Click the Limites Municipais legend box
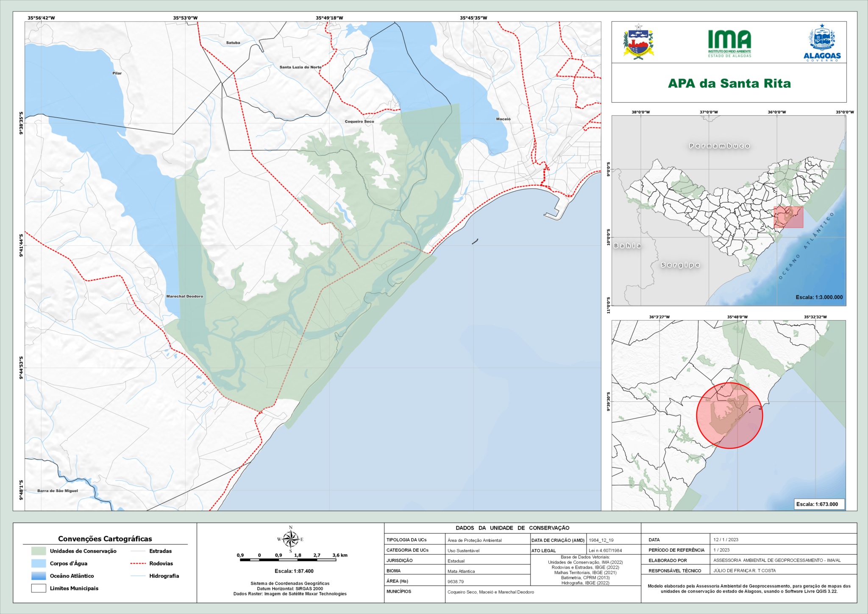 coord(39,588)
